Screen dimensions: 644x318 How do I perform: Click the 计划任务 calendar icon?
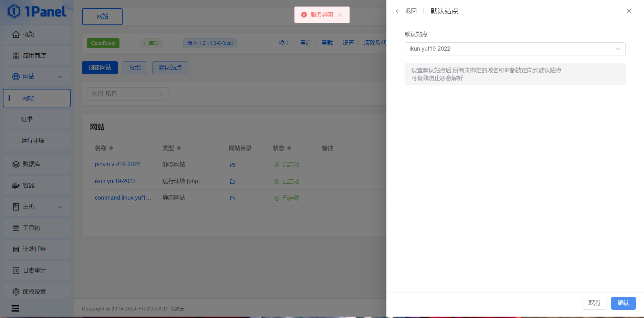pyautogui.click(x=16, y=249)
